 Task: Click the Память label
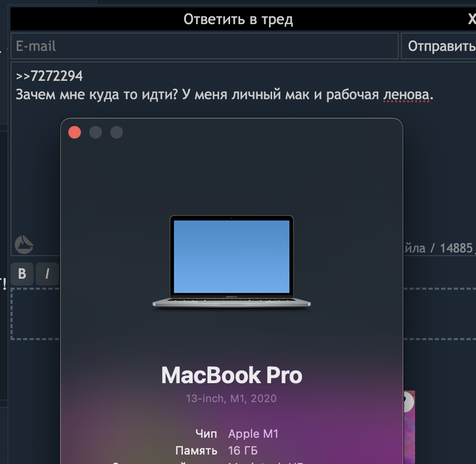[196, 451]
